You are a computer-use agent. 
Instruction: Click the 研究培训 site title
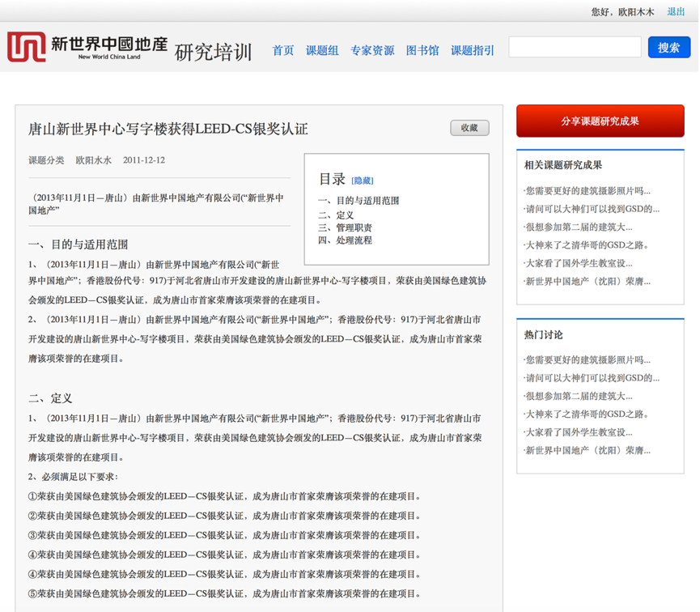(x=214, y=52)
